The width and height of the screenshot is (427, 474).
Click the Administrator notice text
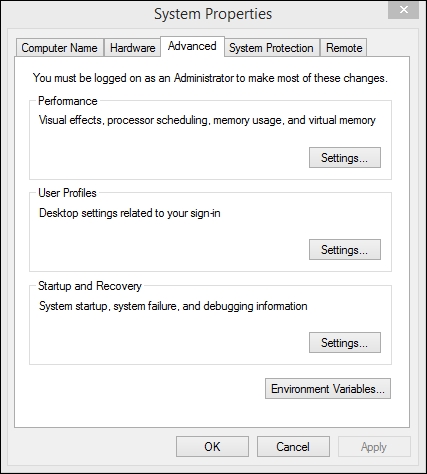(x=210, y=78)
